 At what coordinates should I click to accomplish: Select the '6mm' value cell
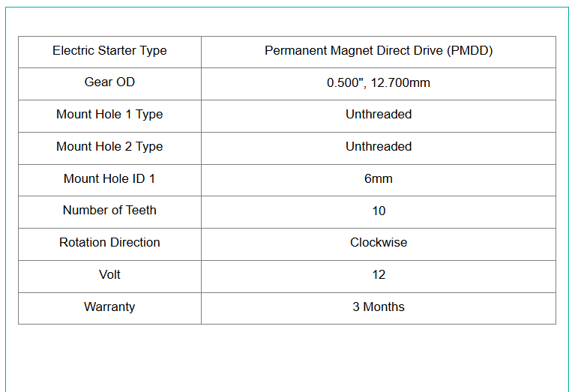379,179
